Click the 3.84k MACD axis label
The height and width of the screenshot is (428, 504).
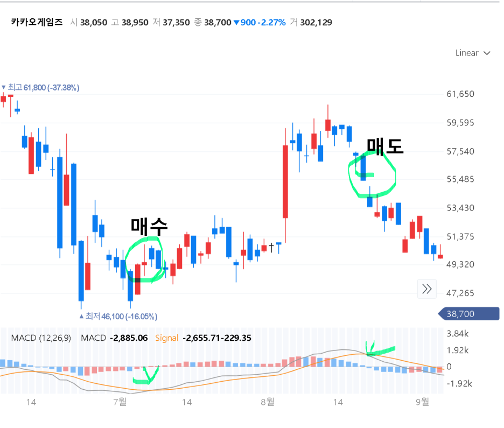tap(457, 334)
